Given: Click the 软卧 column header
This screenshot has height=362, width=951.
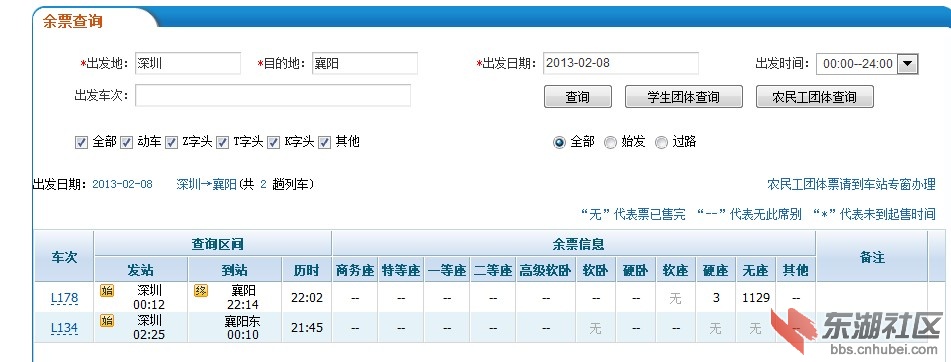Looking at the screenshot, I should point(596,270).
